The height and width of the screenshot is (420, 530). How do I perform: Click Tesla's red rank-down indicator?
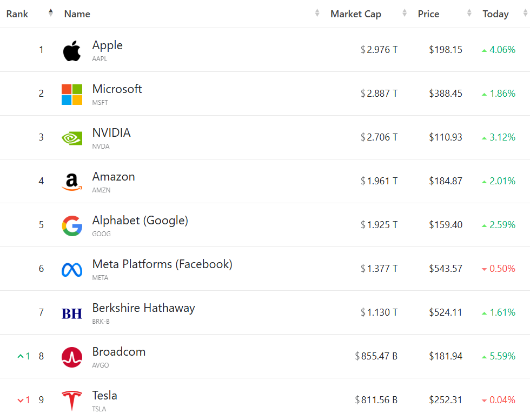[23, 400]
